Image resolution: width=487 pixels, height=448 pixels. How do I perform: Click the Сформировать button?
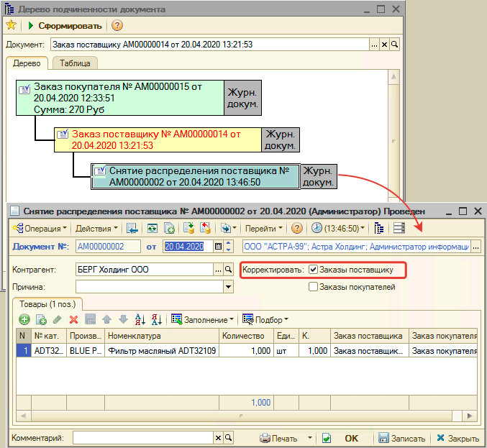65,25
